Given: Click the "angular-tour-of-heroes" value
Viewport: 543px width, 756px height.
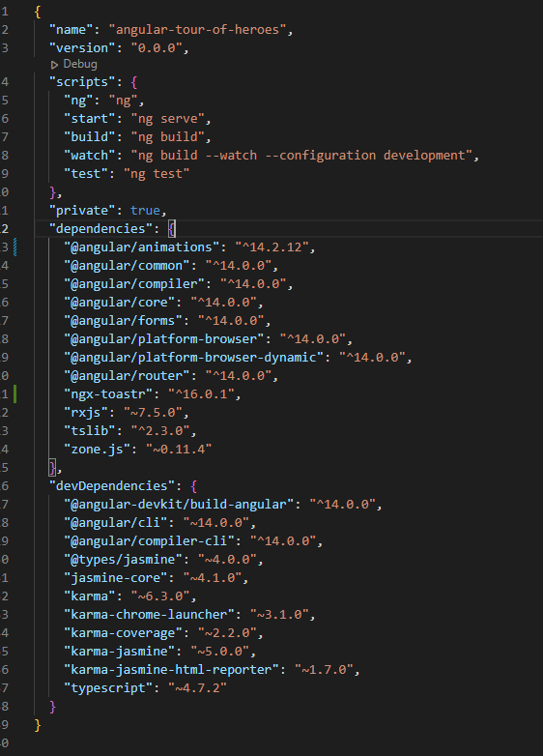Looking at the screenshot, I should (197, 29).
